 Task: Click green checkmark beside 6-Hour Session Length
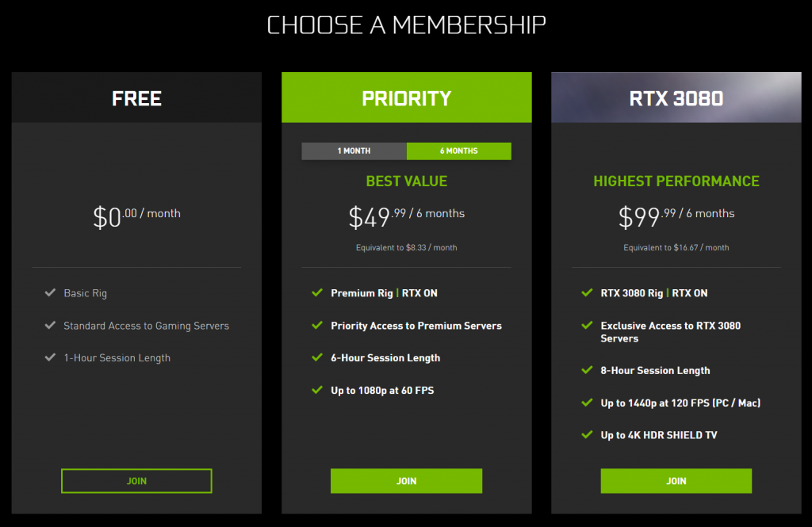pyautogui.click(x=317, y=357)
